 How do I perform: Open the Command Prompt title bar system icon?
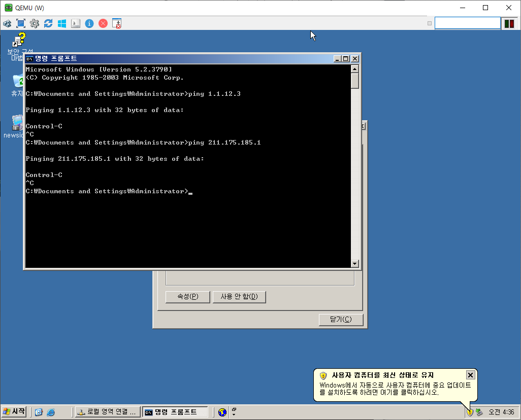click(29, 59)
